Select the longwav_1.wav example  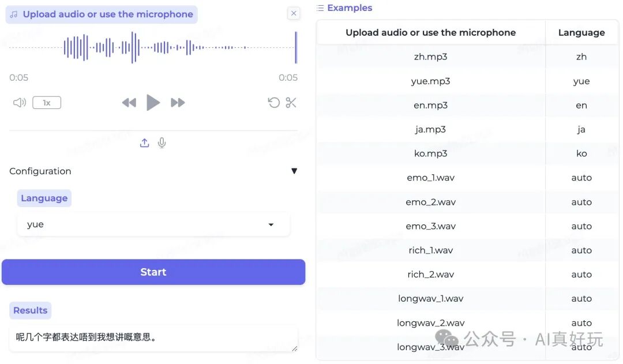430,298
